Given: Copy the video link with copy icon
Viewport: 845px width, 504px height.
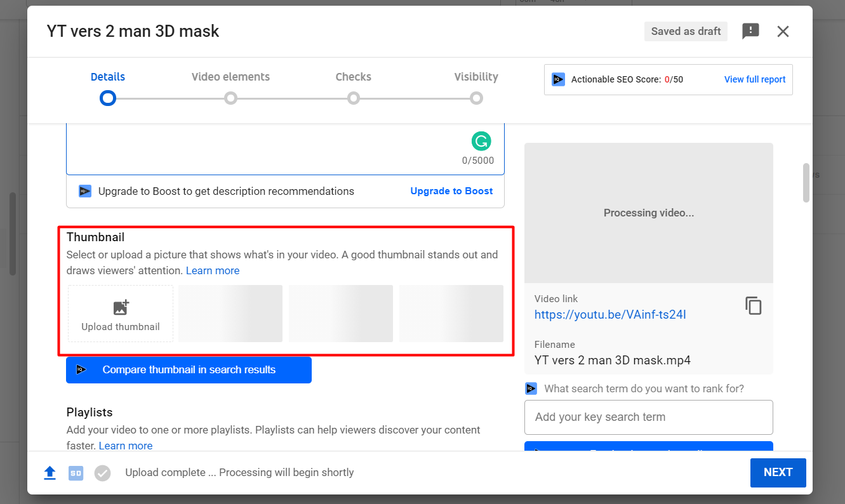Looking at the screenshot, I should pyautogui.click(x=753, y=305).
